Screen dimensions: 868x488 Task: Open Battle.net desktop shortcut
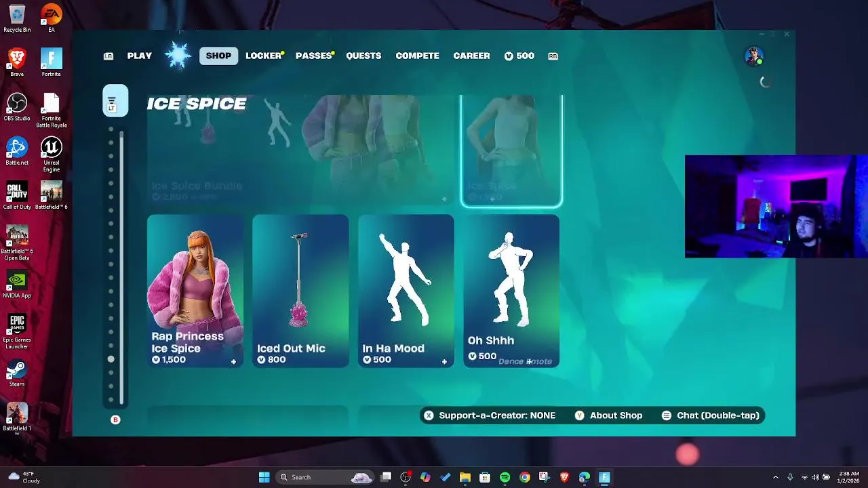17,152
